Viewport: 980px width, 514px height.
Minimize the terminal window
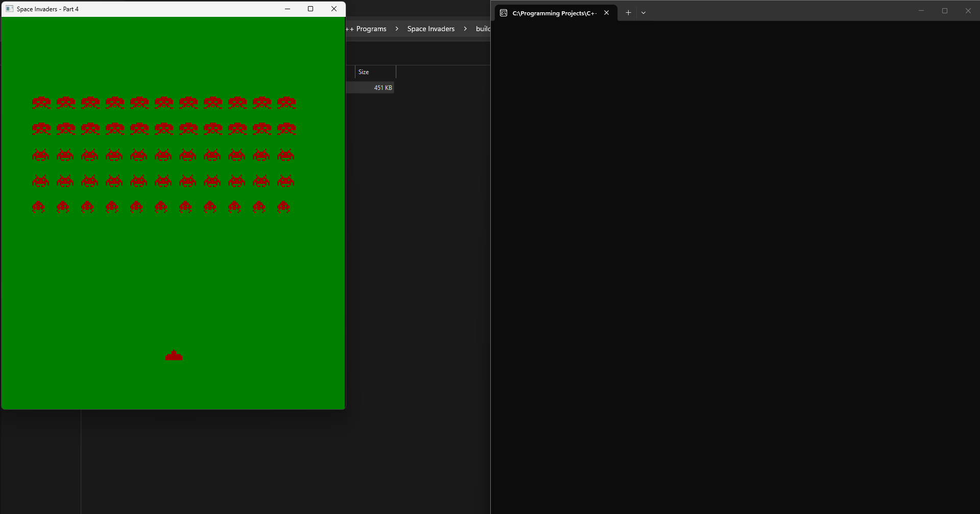pos(921,11)
